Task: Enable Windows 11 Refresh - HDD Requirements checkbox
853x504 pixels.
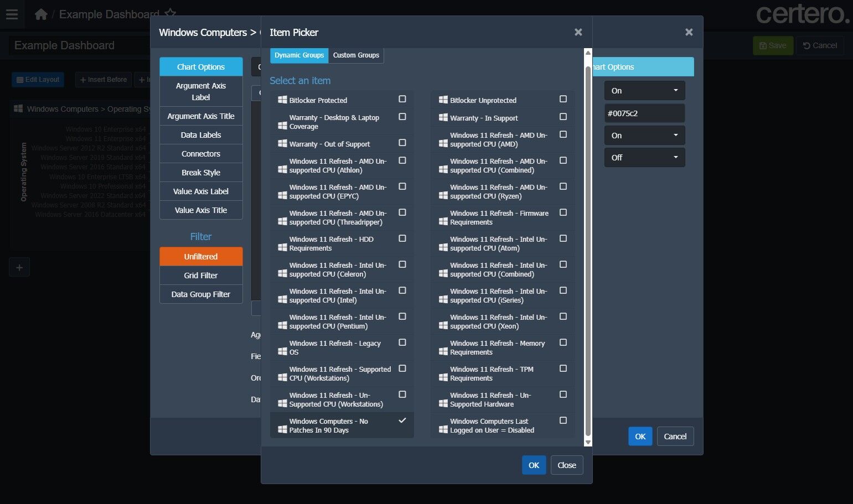Action: click(x=402, y=238)
